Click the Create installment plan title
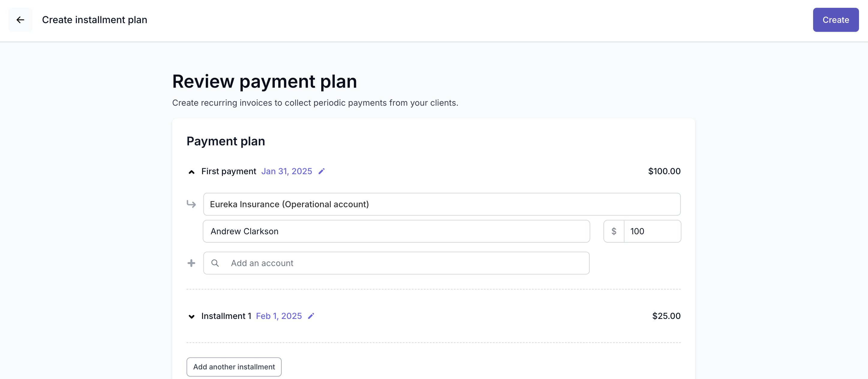Viewport: 868px width, 379px height. (94, 20)
